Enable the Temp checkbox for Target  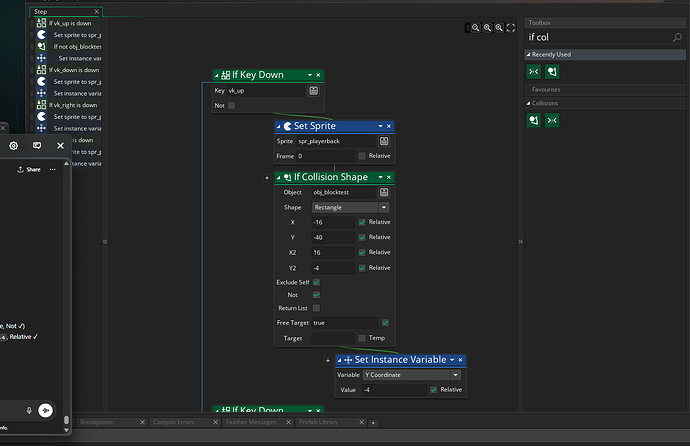click(x=362, y=338)
